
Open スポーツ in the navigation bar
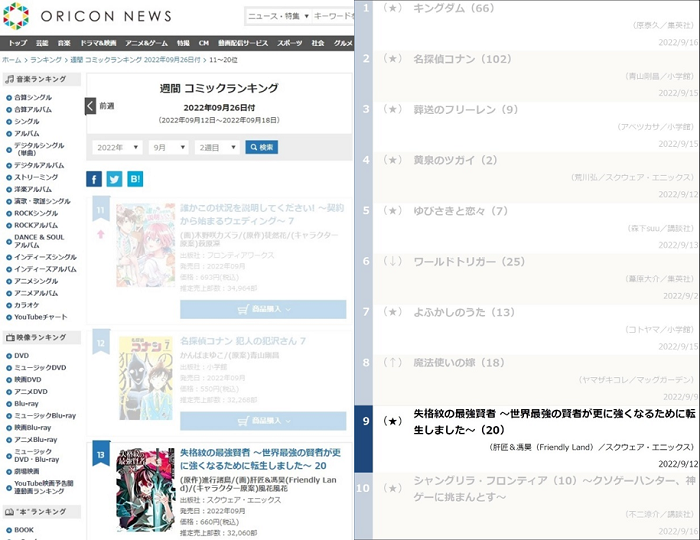tap(289, 43)
